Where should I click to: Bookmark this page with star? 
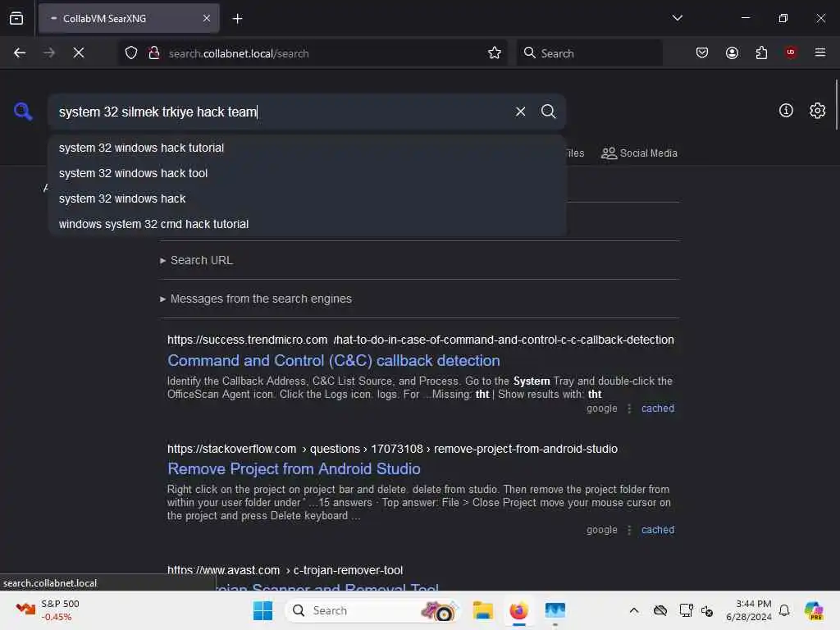point(494,53)
